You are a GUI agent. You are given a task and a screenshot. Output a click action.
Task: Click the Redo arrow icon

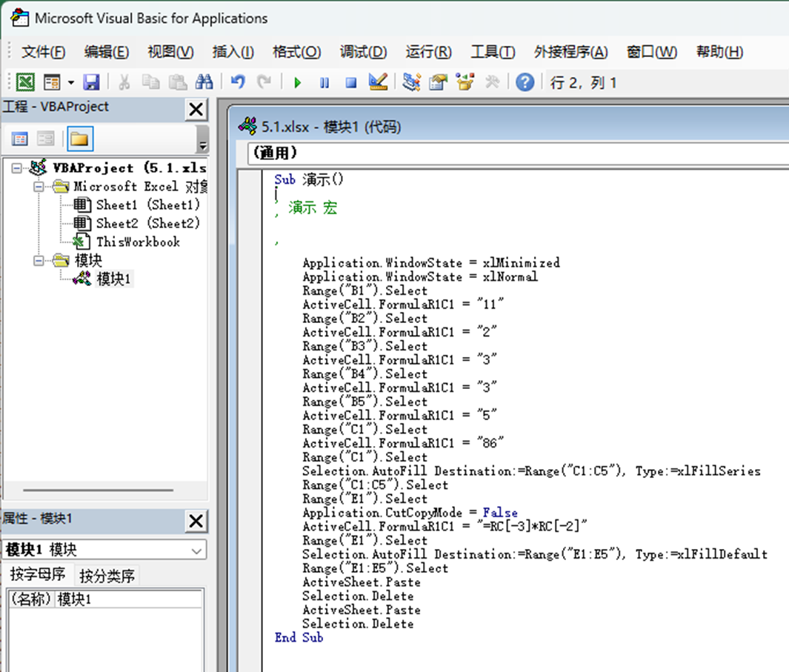click(x=264, y=81)
